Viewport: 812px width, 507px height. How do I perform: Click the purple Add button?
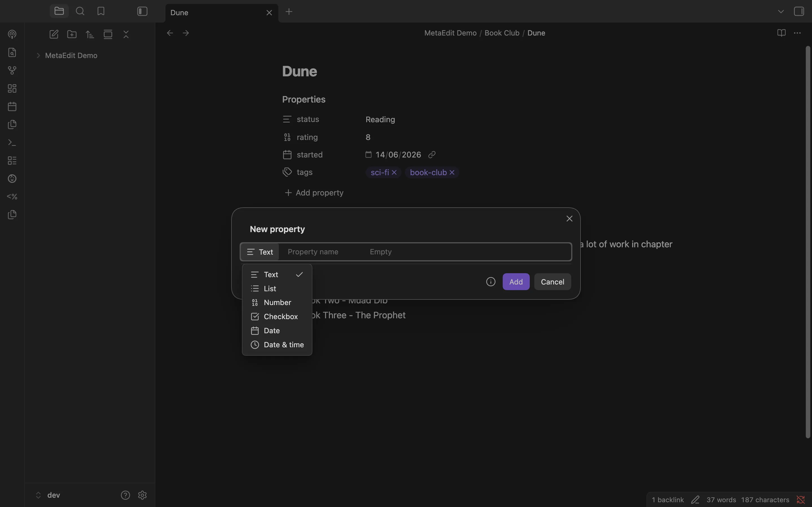pyautogui.click(x=516, y=282)
